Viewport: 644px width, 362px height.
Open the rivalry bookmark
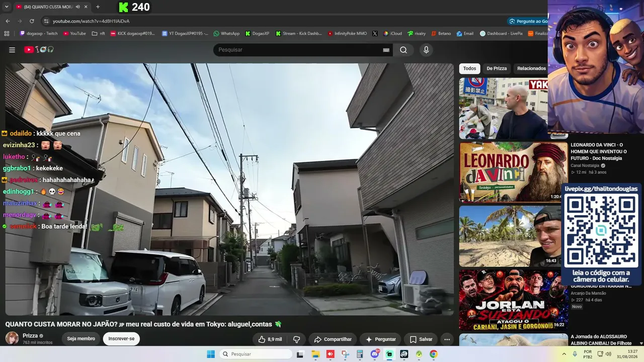point(417,34)
